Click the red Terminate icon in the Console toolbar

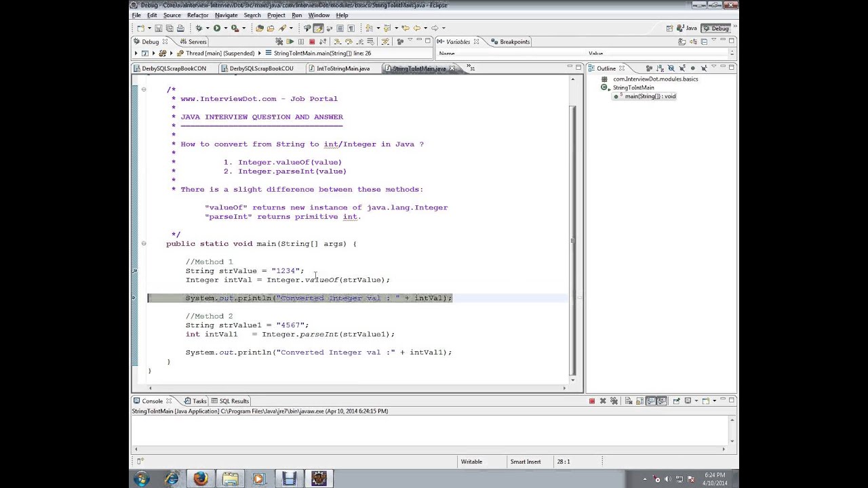pyautogui.click(x=592, y=401)
